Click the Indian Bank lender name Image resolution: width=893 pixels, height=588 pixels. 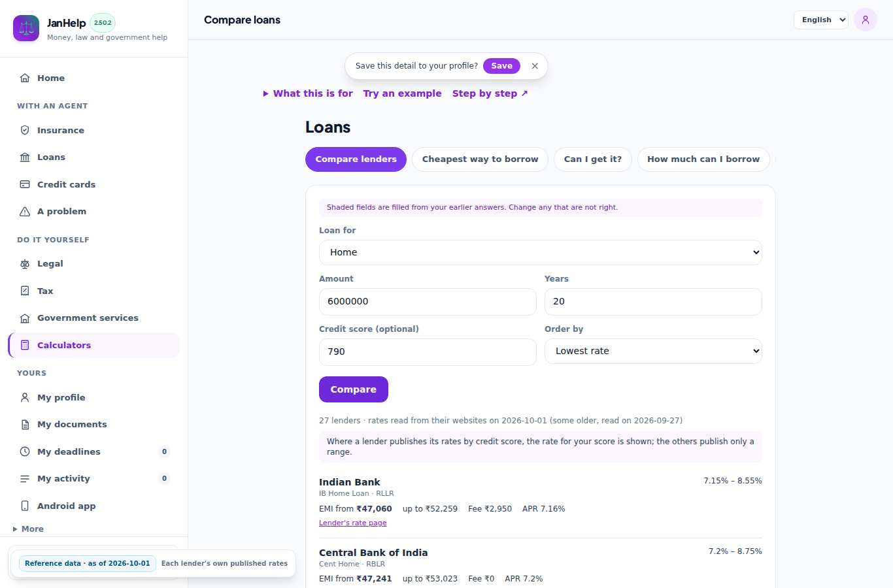coord(350,482)
